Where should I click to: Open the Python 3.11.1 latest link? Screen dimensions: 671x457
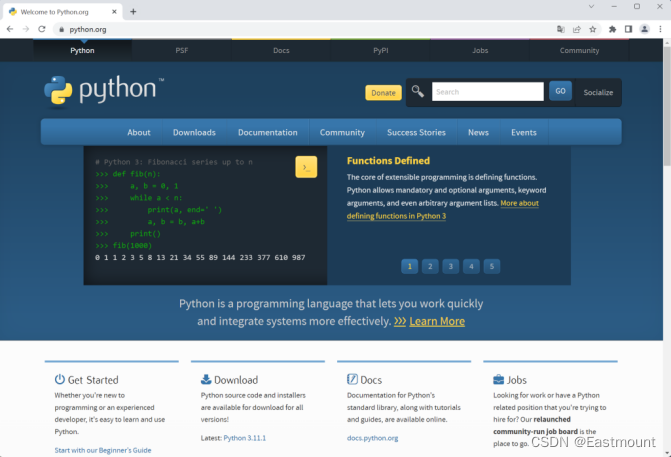pyautogui.click(x=245, y=438)
